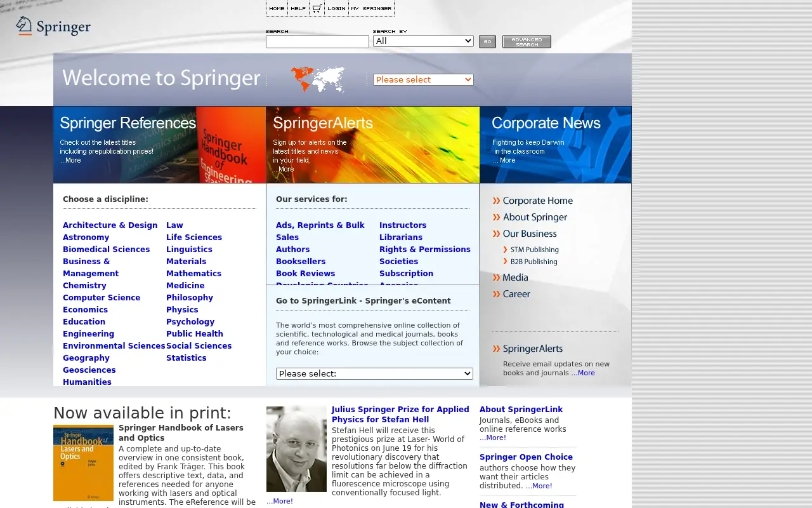
Task: Open MY SPRINGER in top navigation
Action: pyautogui.click(x=371, y=8)
